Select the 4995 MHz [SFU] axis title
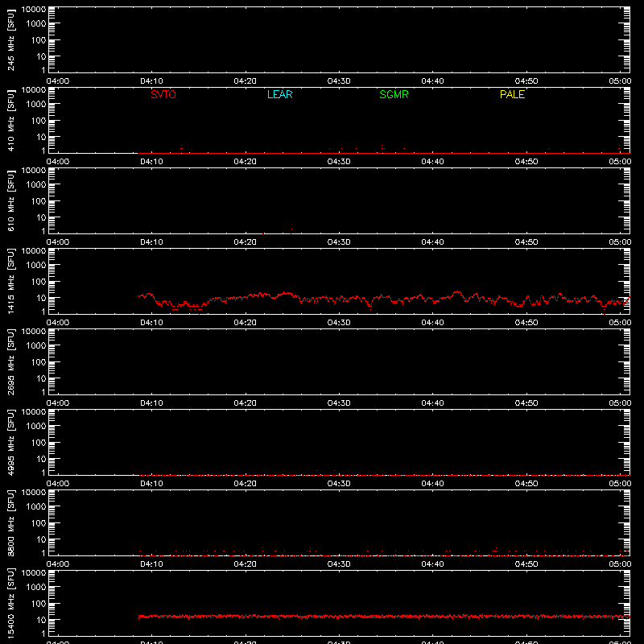This screenshot has height=644, width=644. (x=10, y=442)
